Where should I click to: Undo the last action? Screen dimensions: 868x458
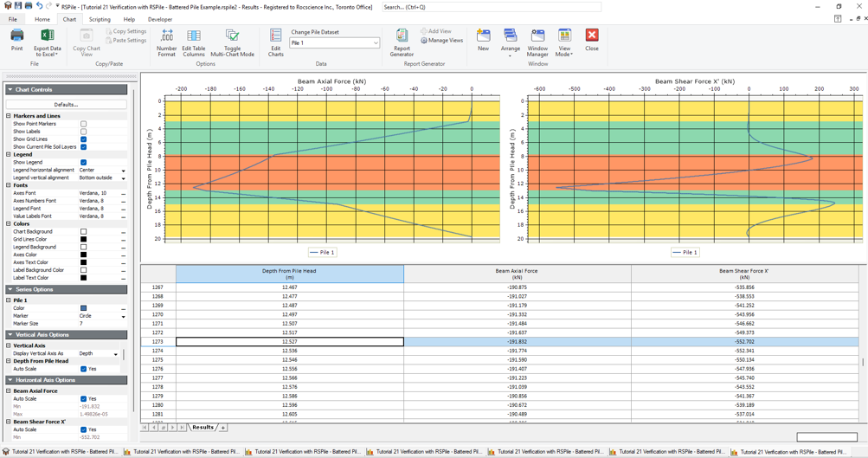[x=39, y=5]
